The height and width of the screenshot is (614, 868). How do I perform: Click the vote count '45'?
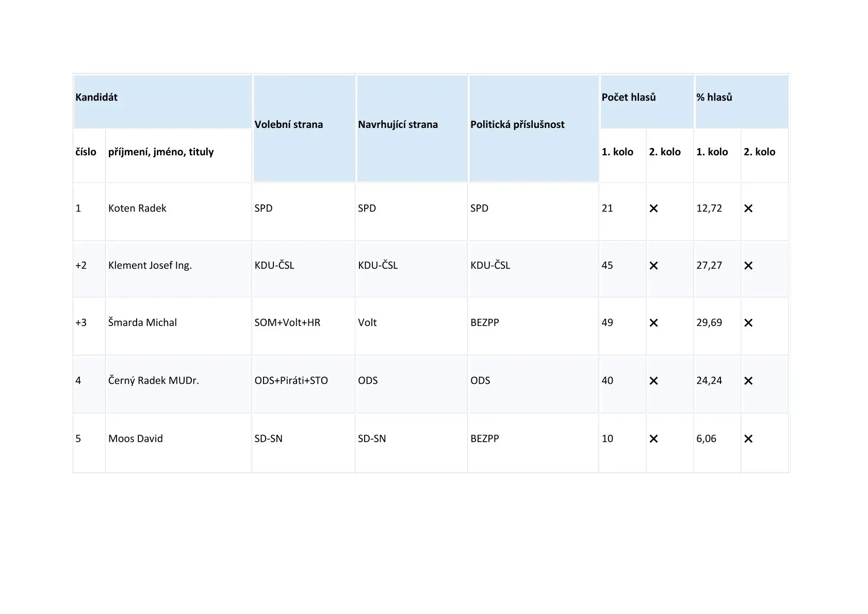(x=607, y=265)
